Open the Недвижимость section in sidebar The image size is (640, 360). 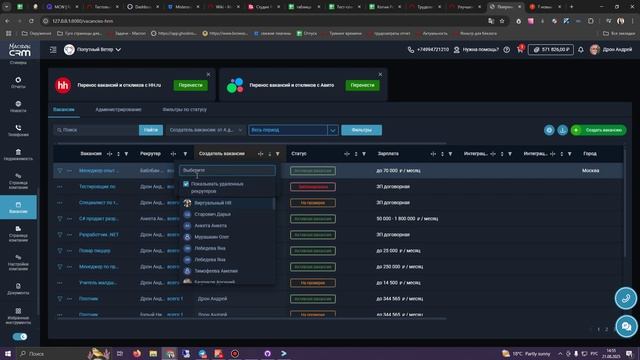click(18, 155)
